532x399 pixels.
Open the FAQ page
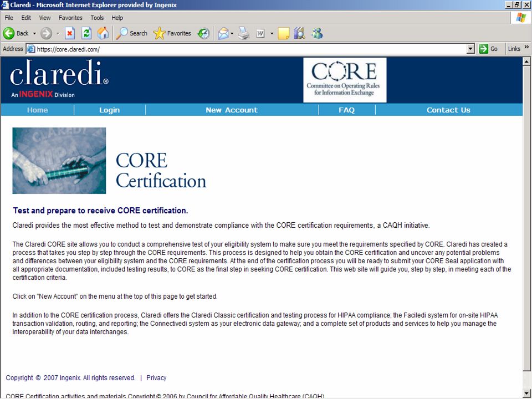346,110
